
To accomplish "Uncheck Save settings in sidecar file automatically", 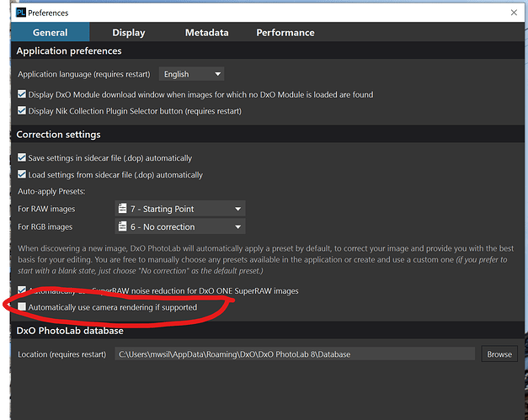I will tap(22, 157).
